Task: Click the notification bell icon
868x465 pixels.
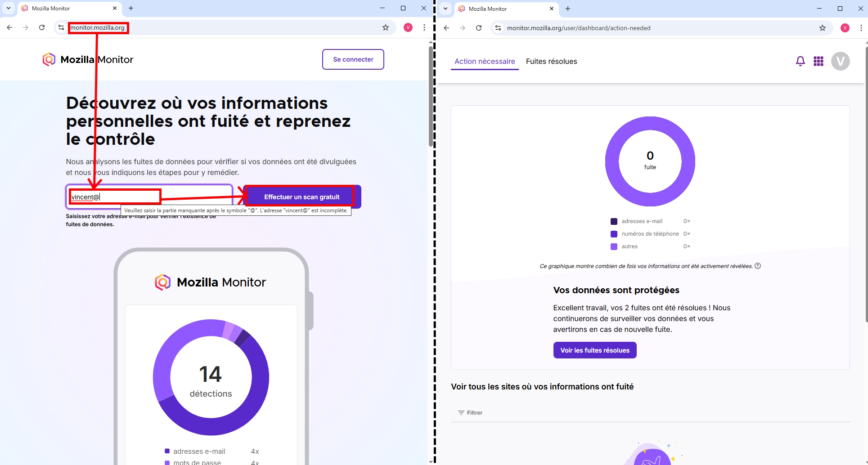Action: coord(800,61)
